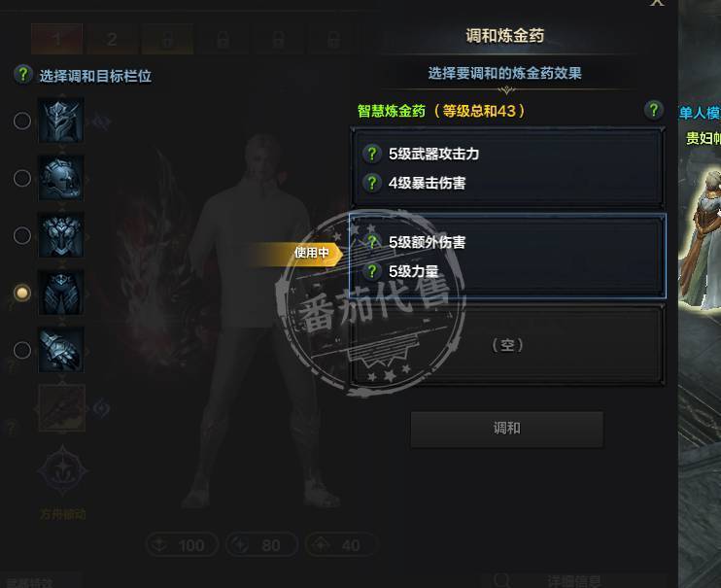Click the shoulder armor slot icon

pos(61,178)
